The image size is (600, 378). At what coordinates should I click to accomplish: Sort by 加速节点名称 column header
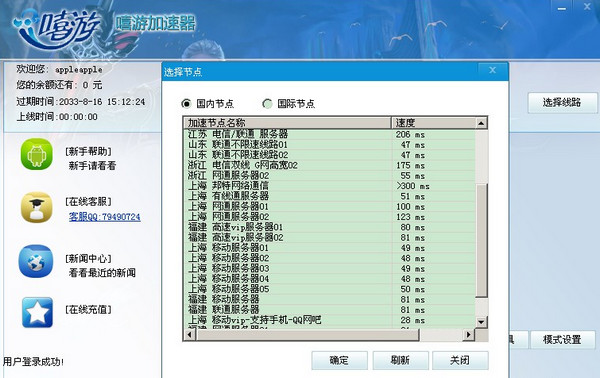(288, 123)
